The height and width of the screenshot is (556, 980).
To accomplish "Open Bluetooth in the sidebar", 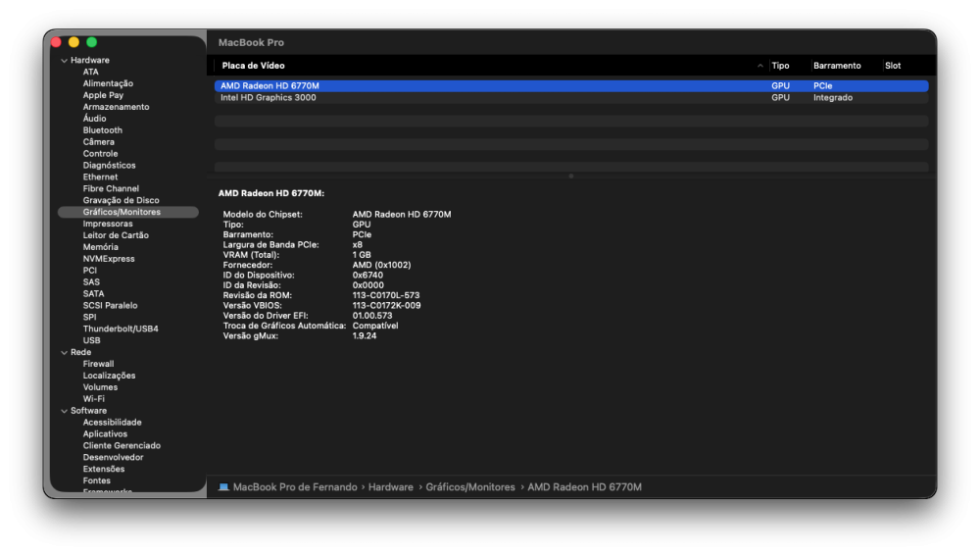I will coord(103,130).
